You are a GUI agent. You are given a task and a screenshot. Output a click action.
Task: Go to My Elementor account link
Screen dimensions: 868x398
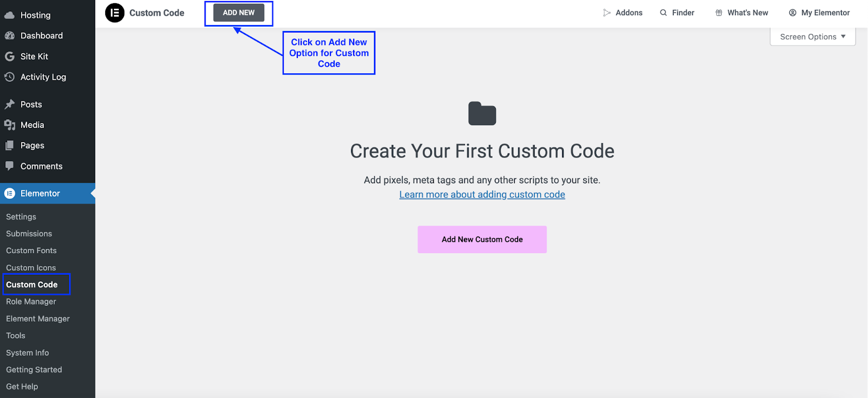tap(819, 12)
